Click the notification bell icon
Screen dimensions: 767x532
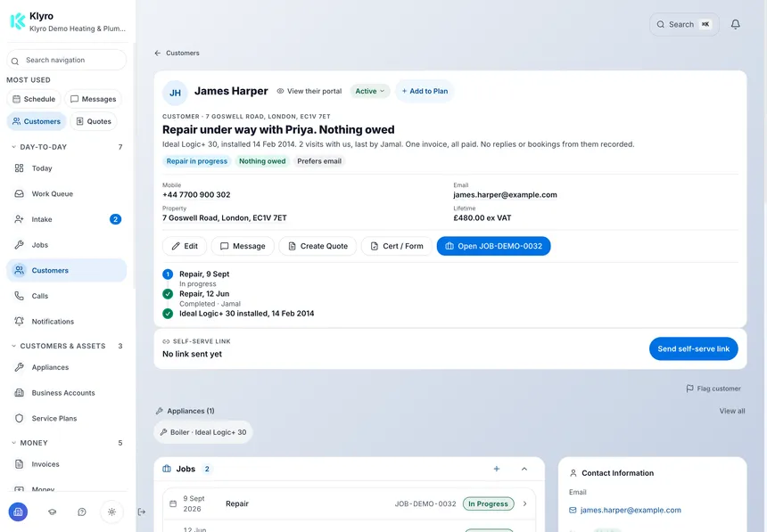(735, 24)
